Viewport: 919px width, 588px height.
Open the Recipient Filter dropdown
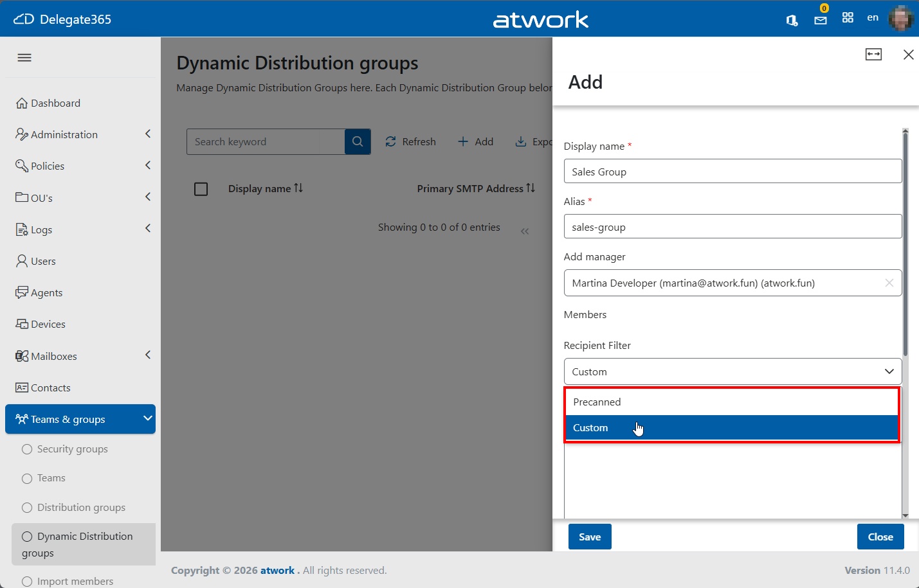click(732, 371)
